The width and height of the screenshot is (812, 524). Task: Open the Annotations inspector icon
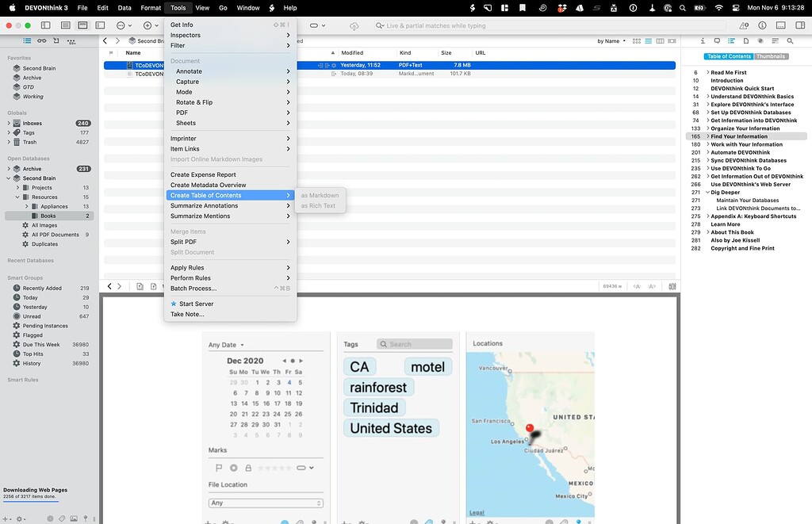(x=718, y=40)
